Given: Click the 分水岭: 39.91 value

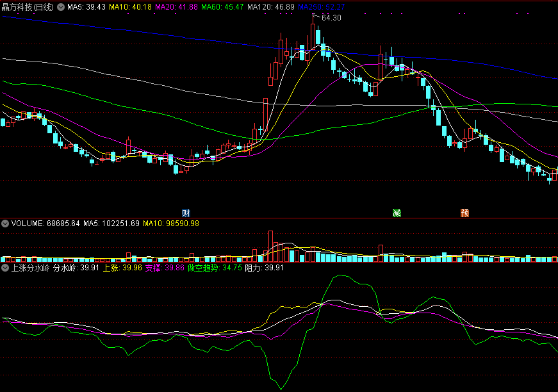Looking at the screenshot, I should click(76, 268).
